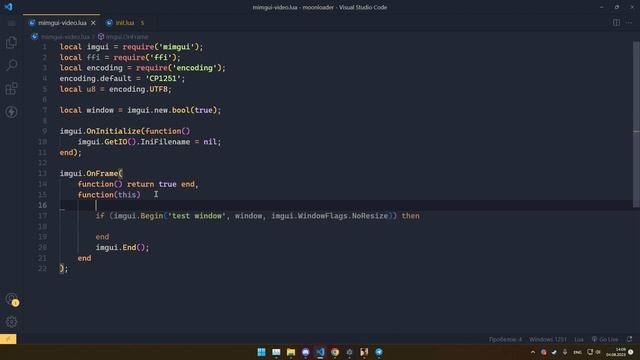Click the Discord icon in the taskbar
Screen dimensions: 640x360
(x=305, y=352)
